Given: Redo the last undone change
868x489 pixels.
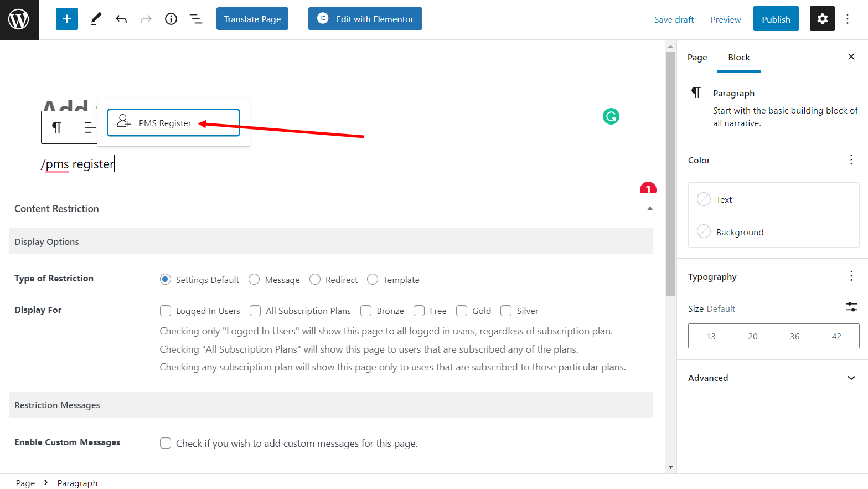Looking at the screenshot, I should tap(146, 19).
